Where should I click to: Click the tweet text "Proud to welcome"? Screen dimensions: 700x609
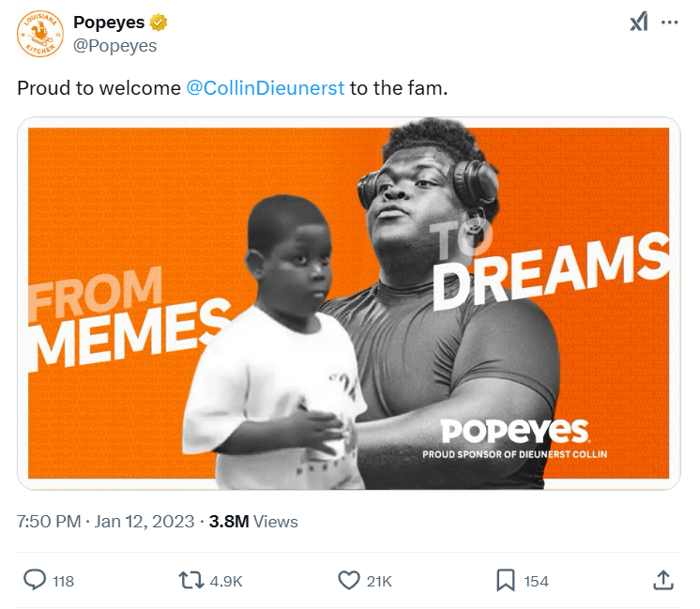coord(99,88)
